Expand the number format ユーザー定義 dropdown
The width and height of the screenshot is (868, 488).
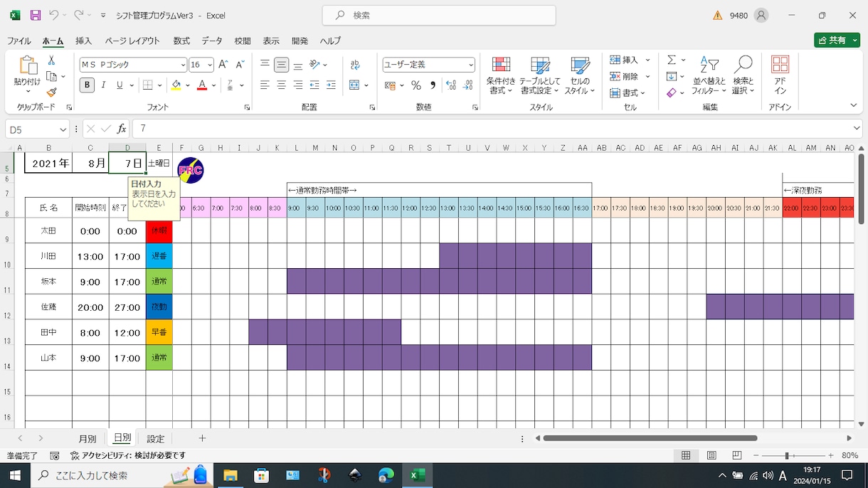(x=471, y=65)
